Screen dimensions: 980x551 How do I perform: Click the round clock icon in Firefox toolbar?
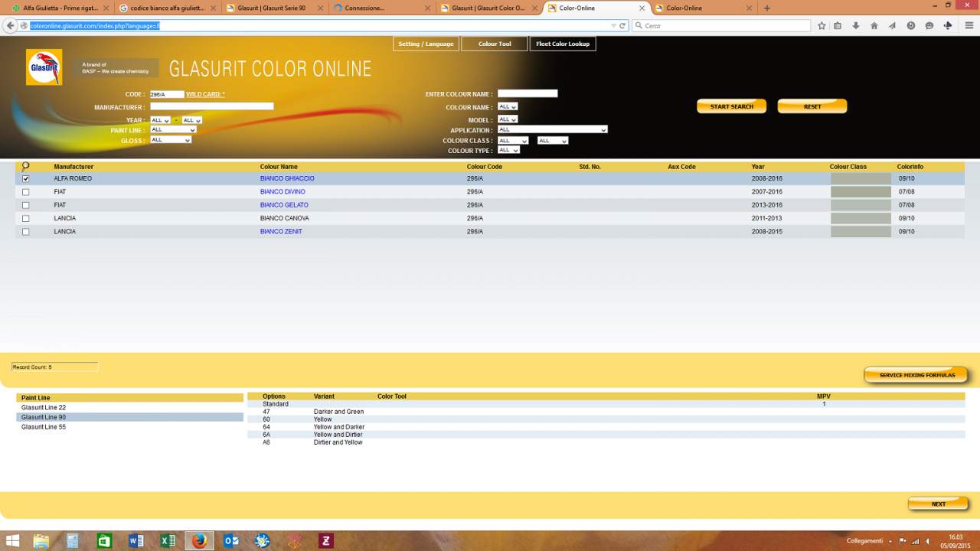911,25
